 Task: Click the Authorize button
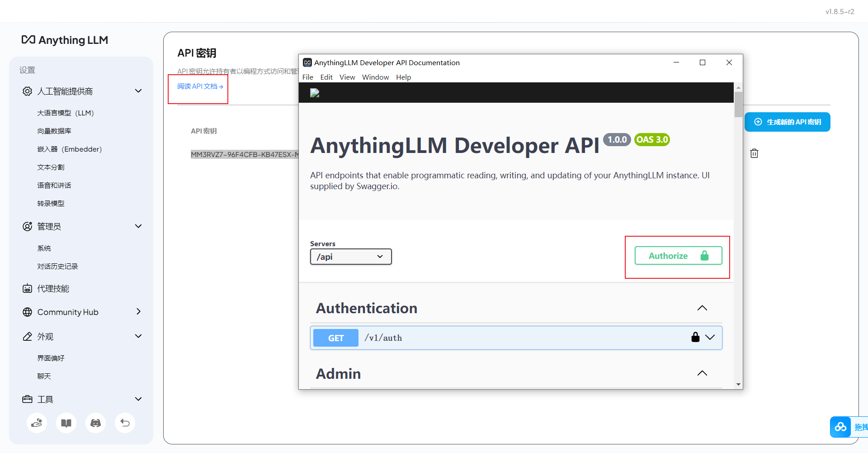point(678,256)
